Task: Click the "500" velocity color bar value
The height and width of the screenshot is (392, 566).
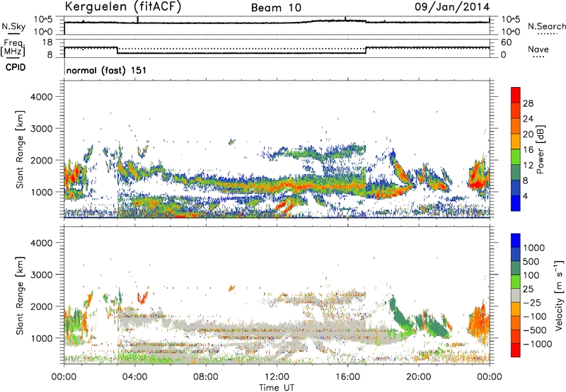Action: 531,262
